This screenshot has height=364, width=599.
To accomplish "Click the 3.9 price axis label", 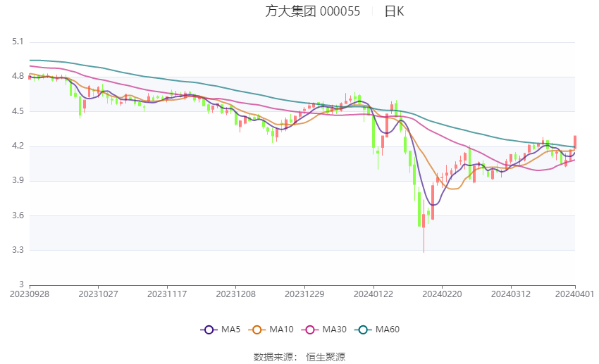I will coord(18,180).
